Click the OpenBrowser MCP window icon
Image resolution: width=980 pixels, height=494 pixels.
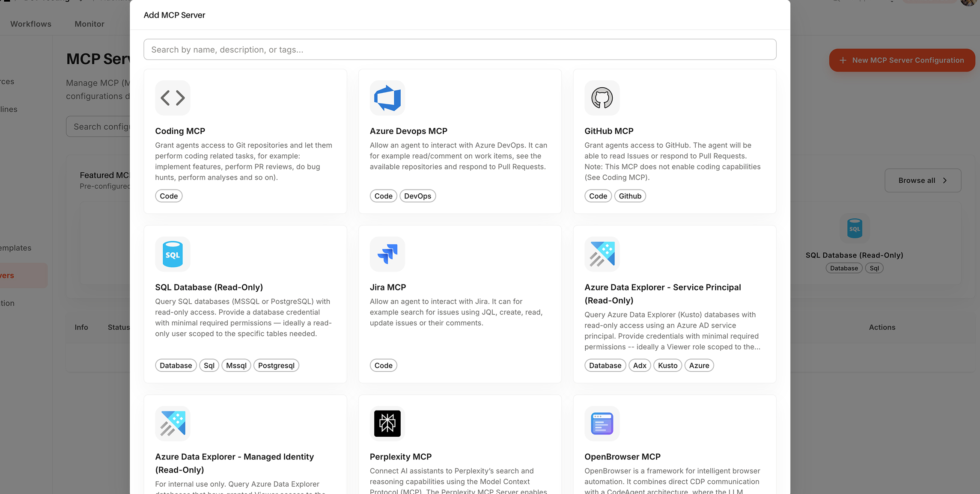[x=602, y=423]
